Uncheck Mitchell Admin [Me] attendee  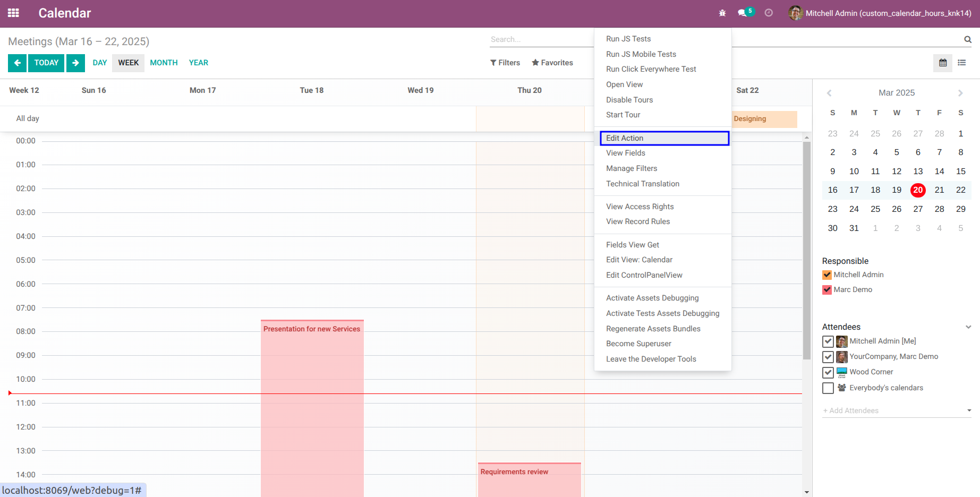[x=828, y=341]
